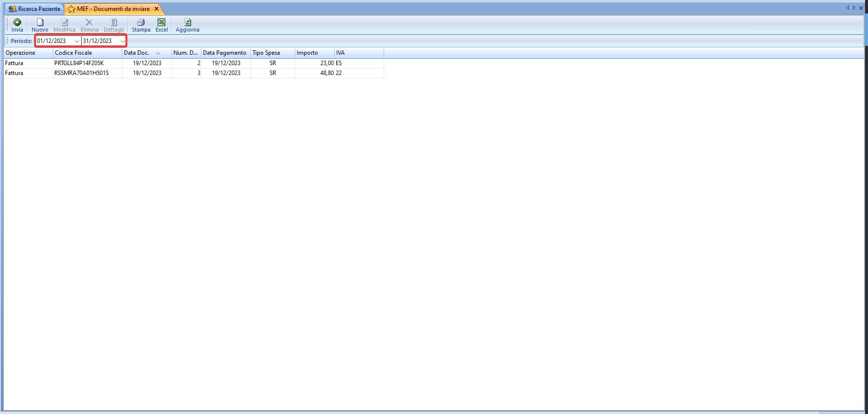
Task: Open the start date 01/12/2023 dropdown
Action: click(x=77, y=41)
